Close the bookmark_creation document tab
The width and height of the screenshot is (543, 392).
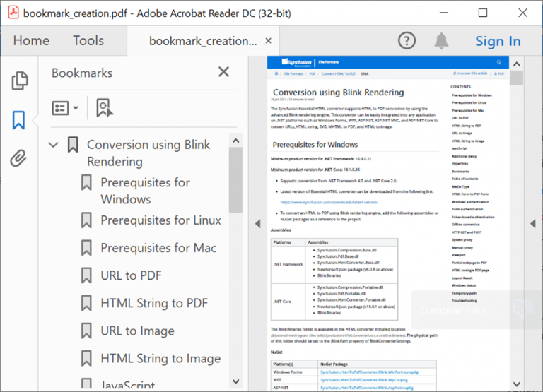(x=268, y=41)
